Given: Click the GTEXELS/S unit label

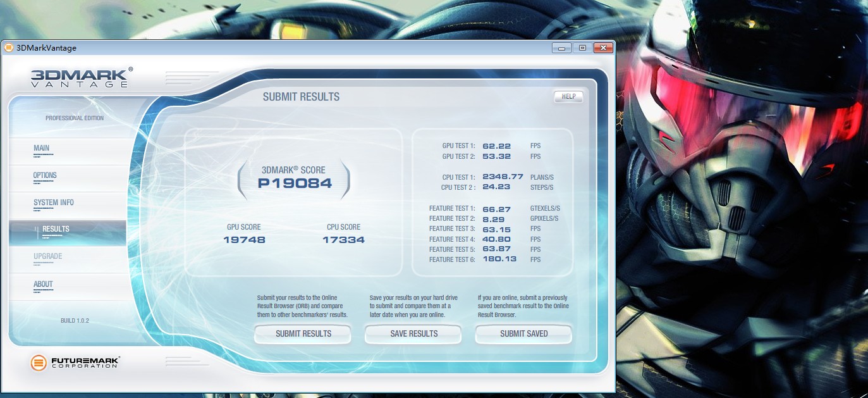Looking at the screenshot, I should coord(545,208).
